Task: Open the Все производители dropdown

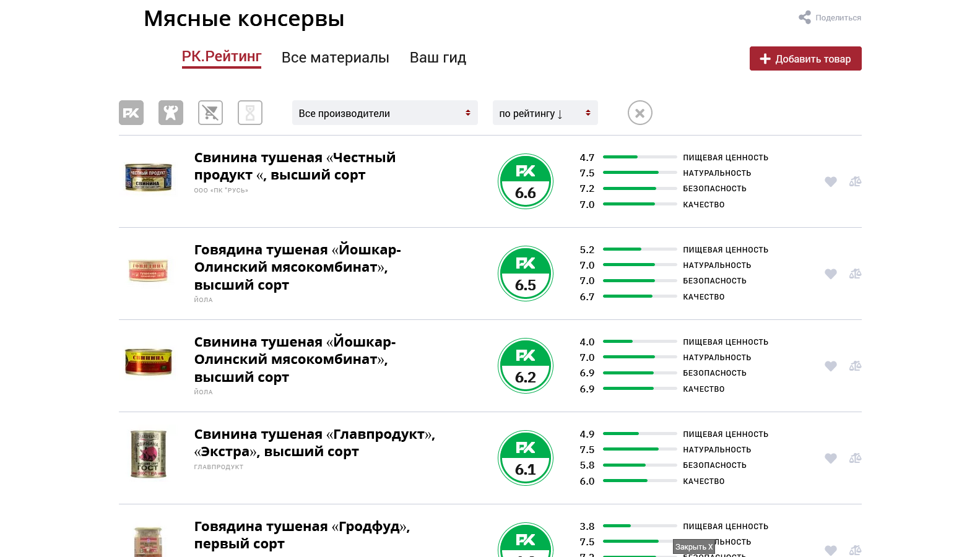Action: 385,113
